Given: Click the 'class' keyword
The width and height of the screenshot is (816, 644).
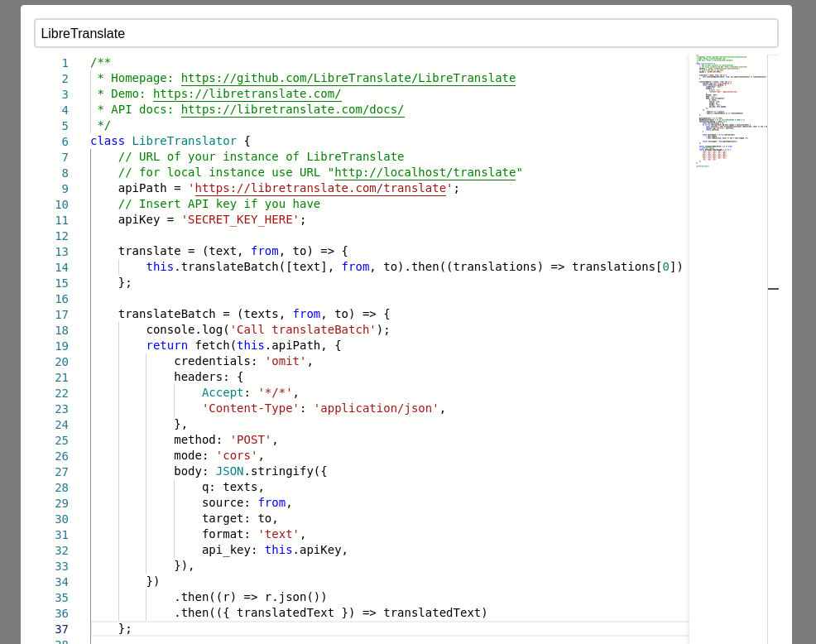Looking at the screenshot, I should 108,141.
